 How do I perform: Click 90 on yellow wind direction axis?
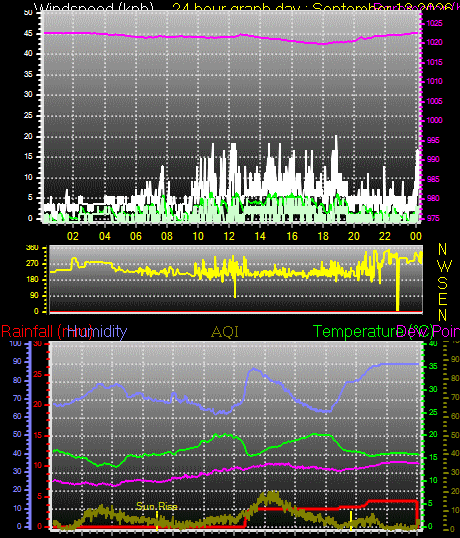[34, 295]
